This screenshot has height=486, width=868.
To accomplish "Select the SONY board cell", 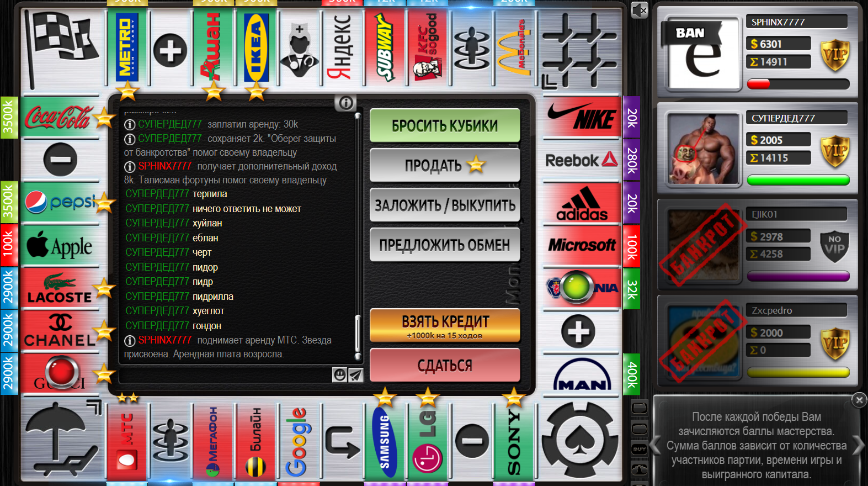I will (x=514, y=441).
